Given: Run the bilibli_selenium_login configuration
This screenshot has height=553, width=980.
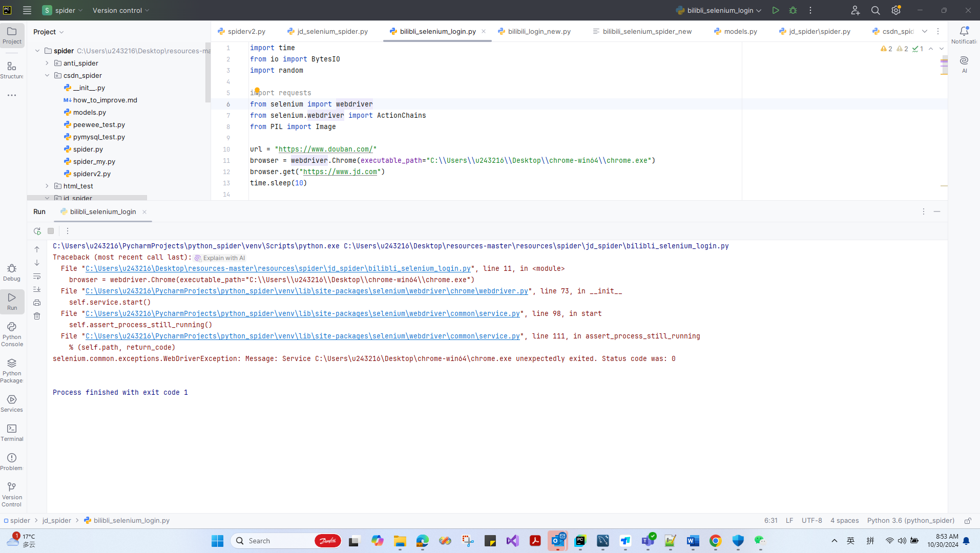Looking at the screenshot, I should (776, 10).
